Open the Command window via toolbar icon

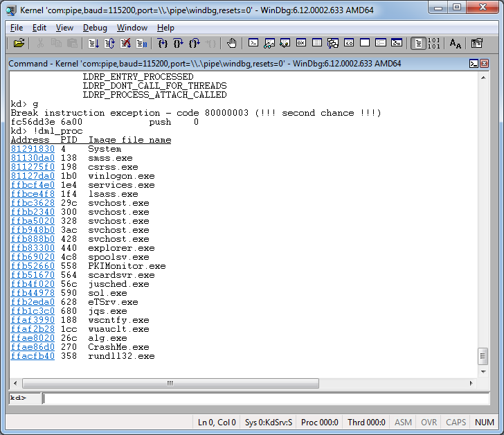coord(253,43)
